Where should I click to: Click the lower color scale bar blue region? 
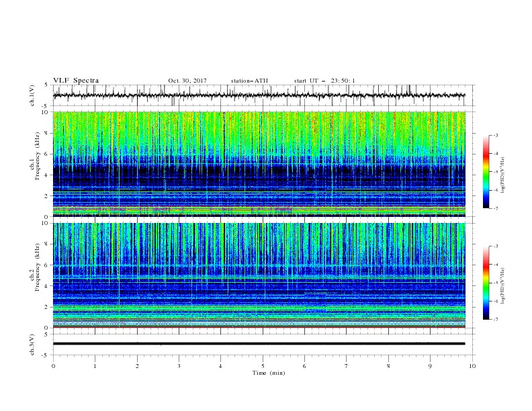pos(486,305)
